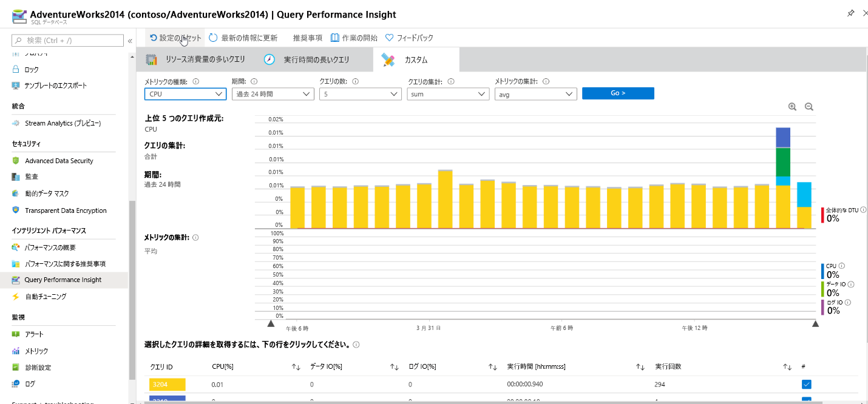868x404 pixels.
Task: Open Stream Analytics (プレビュー)
Action: click(x=63, y=123)
